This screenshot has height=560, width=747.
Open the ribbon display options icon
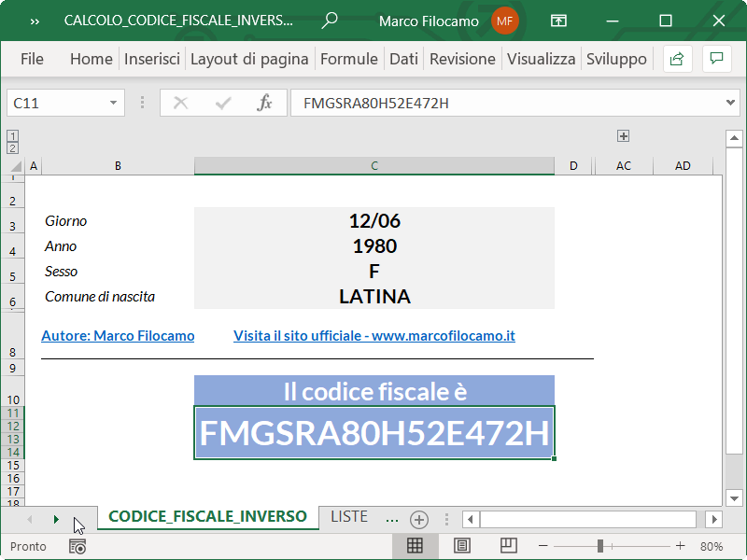(558, 21)
